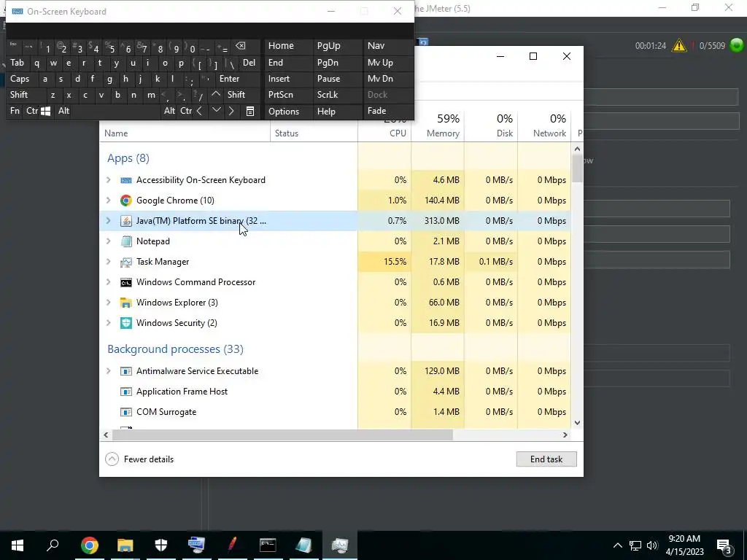This screenshot has width=747, height=560.
Task: Tap the Mv Dn key on On-Screen Keyboard
Action: (380, 79)
